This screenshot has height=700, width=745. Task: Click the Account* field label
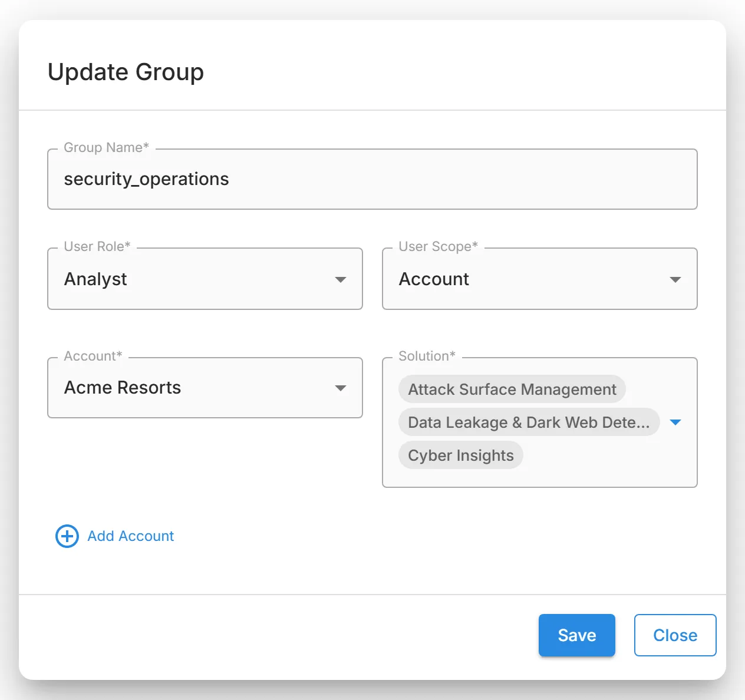coord(93,356)
